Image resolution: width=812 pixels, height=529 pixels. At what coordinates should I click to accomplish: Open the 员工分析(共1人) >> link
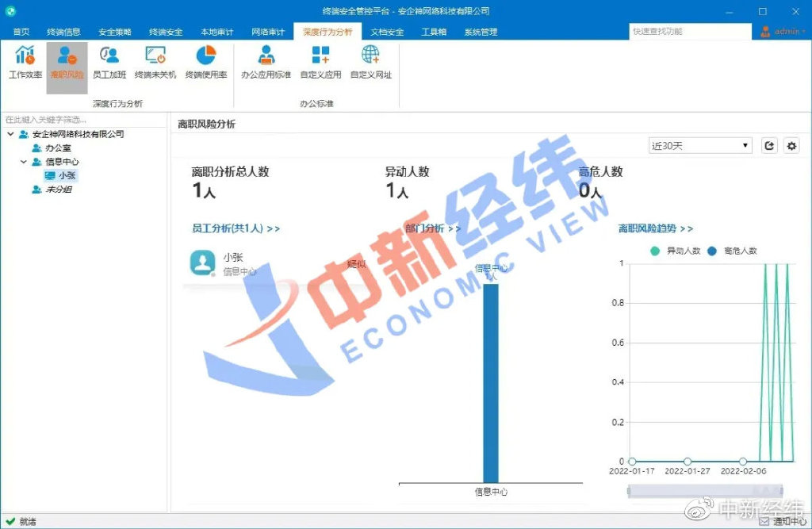tap(236, 228)
